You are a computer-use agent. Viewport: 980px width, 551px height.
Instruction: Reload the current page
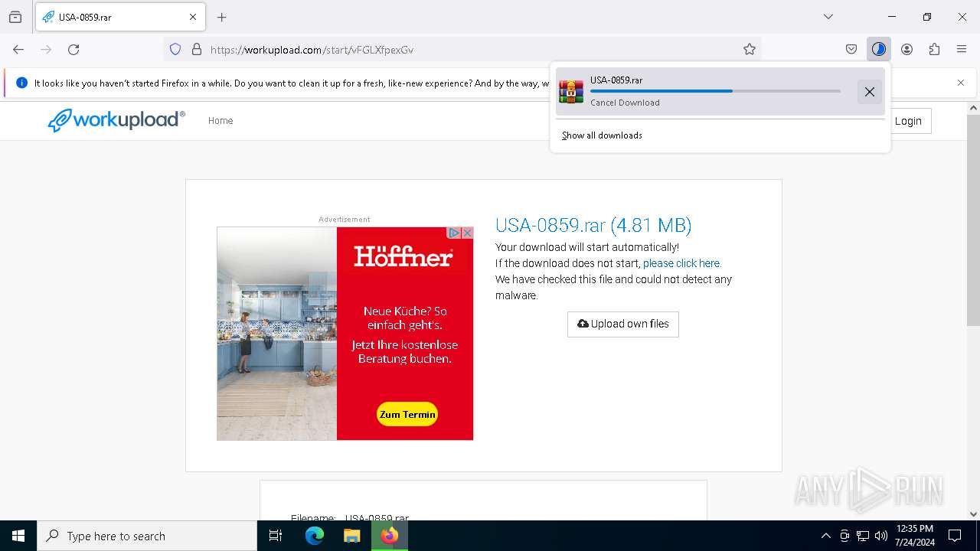pyautogui.click(x=73, y=49)
